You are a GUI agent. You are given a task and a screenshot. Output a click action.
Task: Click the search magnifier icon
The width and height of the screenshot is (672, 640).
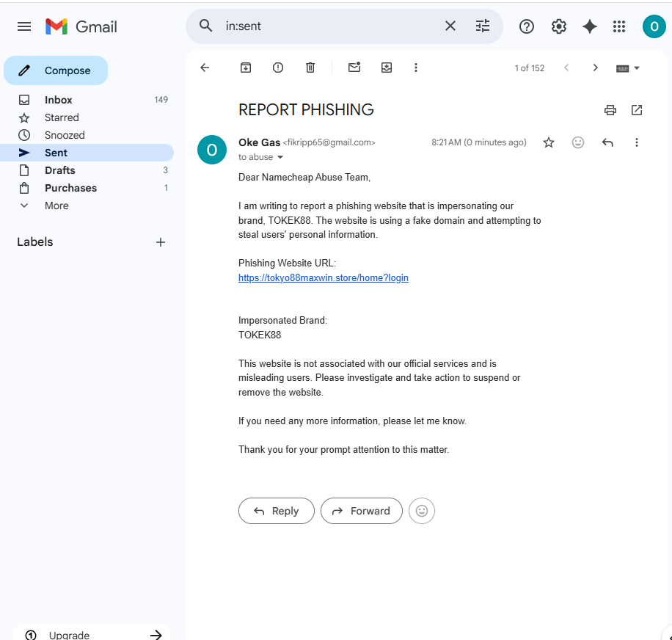tap(205, 26)
